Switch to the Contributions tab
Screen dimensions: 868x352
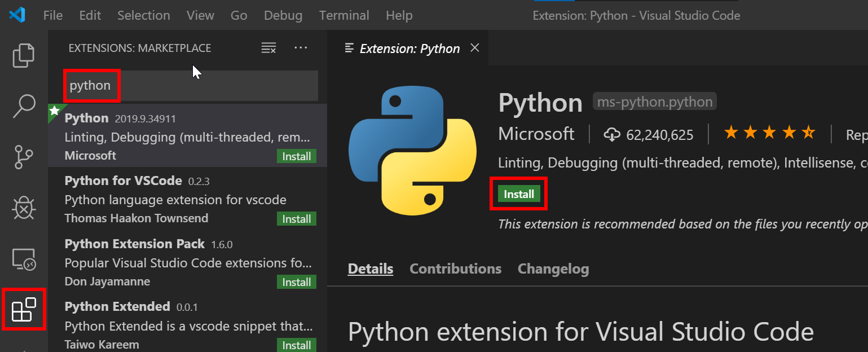click(455, 269)
